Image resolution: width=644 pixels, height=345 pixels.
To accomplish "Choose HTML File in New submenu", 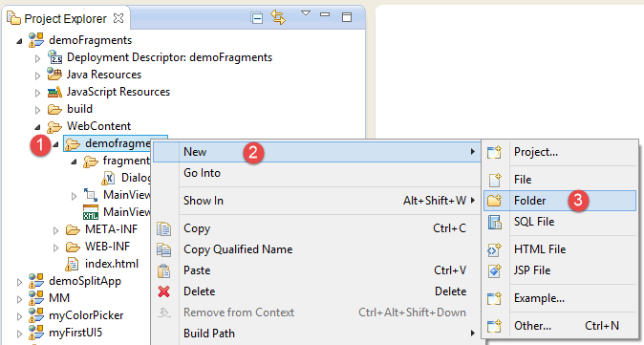I will coord(560,248).
